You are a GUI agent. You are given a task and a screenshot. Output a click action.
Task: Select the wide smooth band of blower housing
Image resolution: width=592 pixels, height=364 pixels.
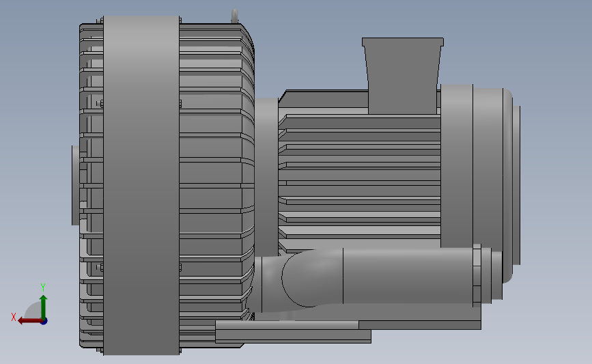click(x=141, y=185)
